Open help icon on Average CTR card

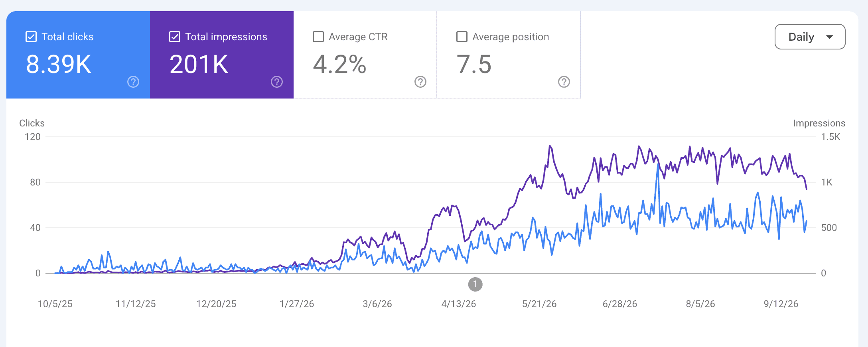[x=420, y=82]
